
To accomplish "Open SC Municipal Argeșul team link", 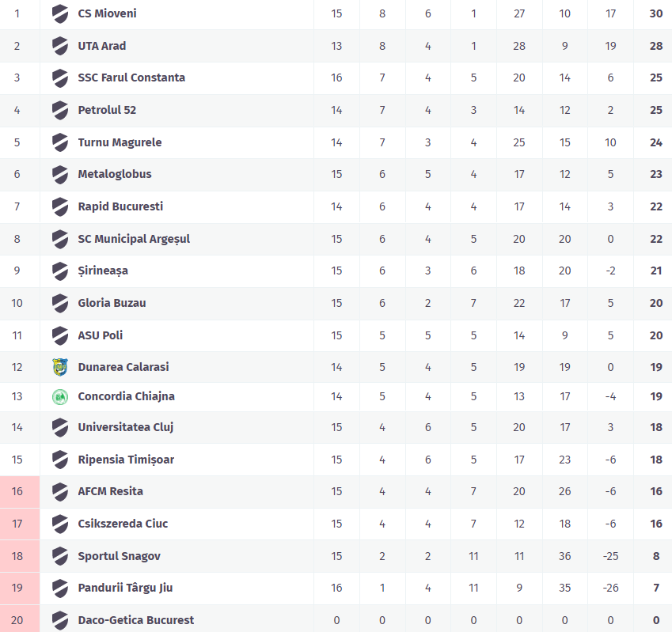I will click(x=134, y=239).
